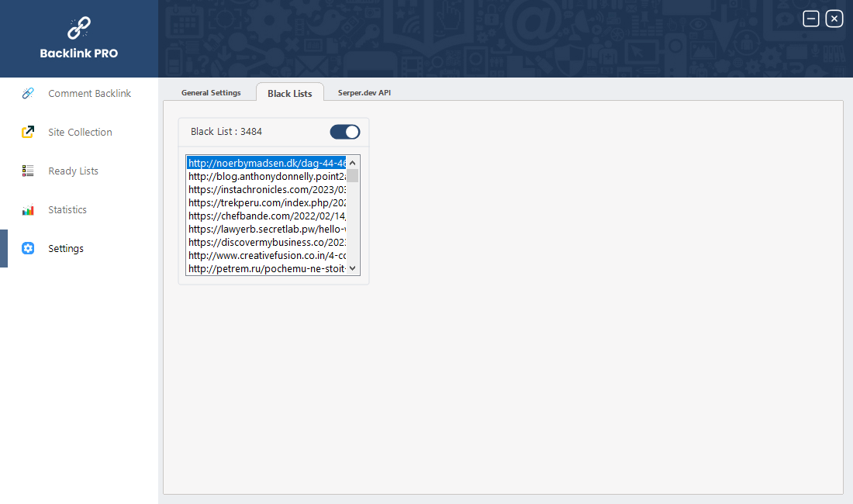Click the blacklist scrollbar thumb
Image resolution: width=853 pixels, height=504 pixels.
tap(352, 176)
